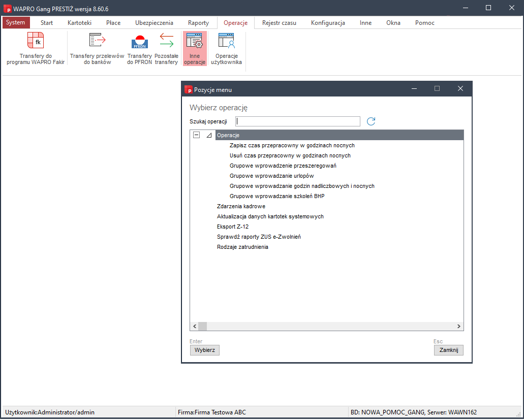Select Eksport Z-12 operation

click(233, 227)
